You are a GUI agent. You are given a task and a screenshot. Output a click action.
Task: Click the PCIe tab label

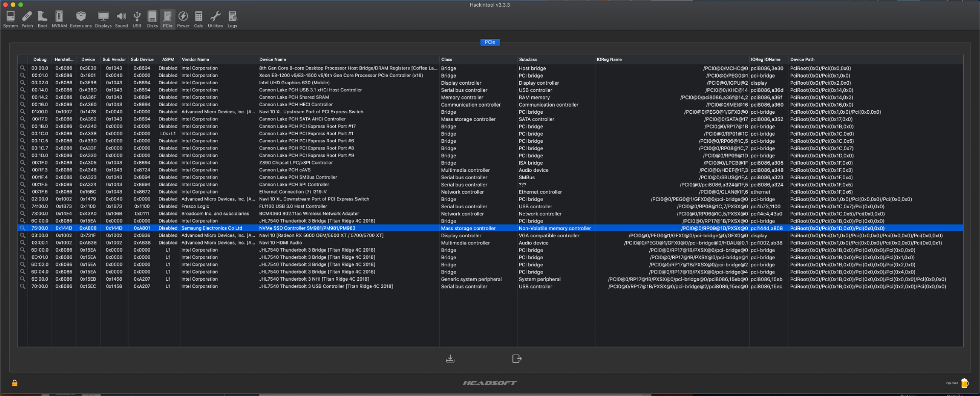coord(490,42)
